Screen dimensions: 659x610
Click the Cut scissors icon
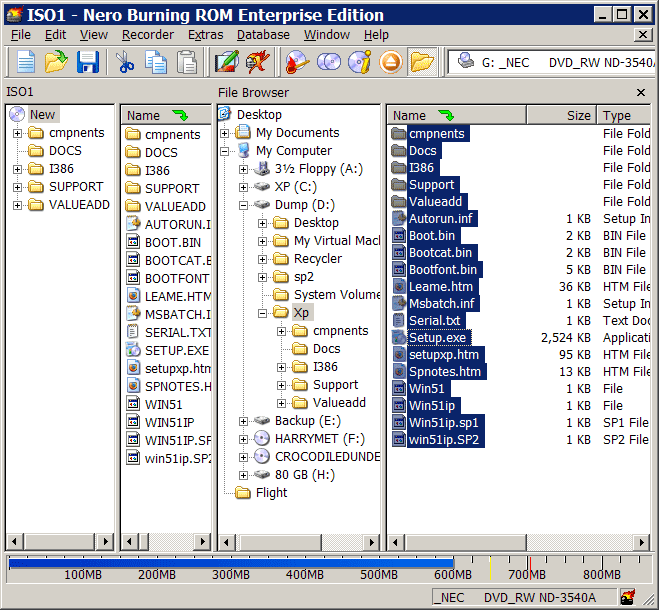tap(124, 62)
